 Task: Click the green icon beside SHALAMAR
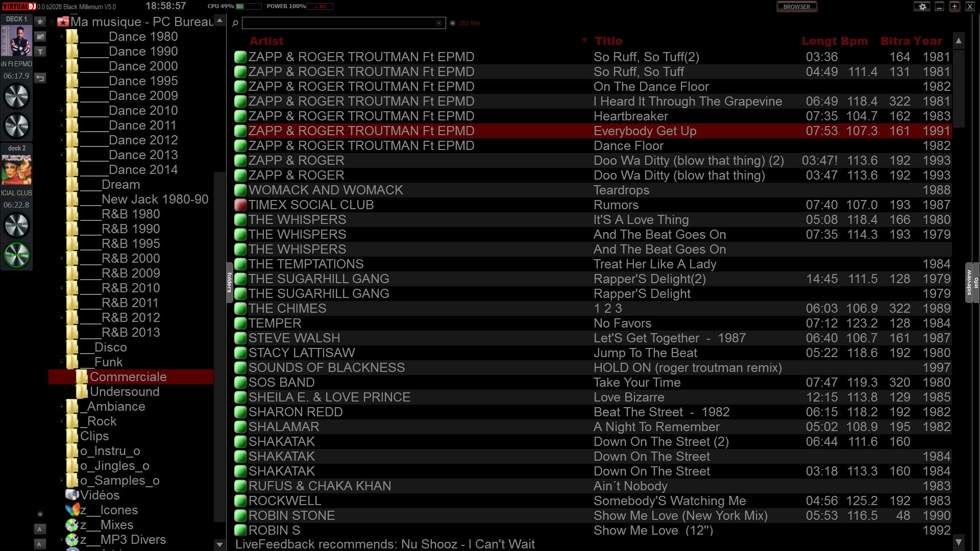coord(240,427)
